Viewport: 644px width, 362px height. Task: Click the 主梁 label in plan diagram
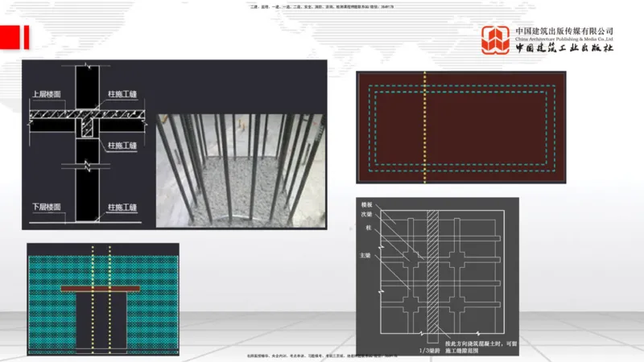(x=365, y=255)
